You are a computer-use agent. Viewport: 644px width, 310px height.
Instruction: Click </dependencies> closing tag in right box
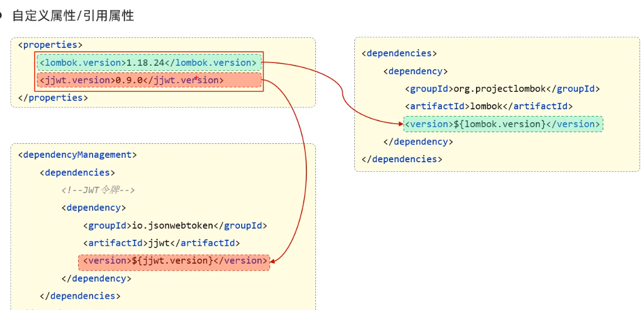[402, 159]
